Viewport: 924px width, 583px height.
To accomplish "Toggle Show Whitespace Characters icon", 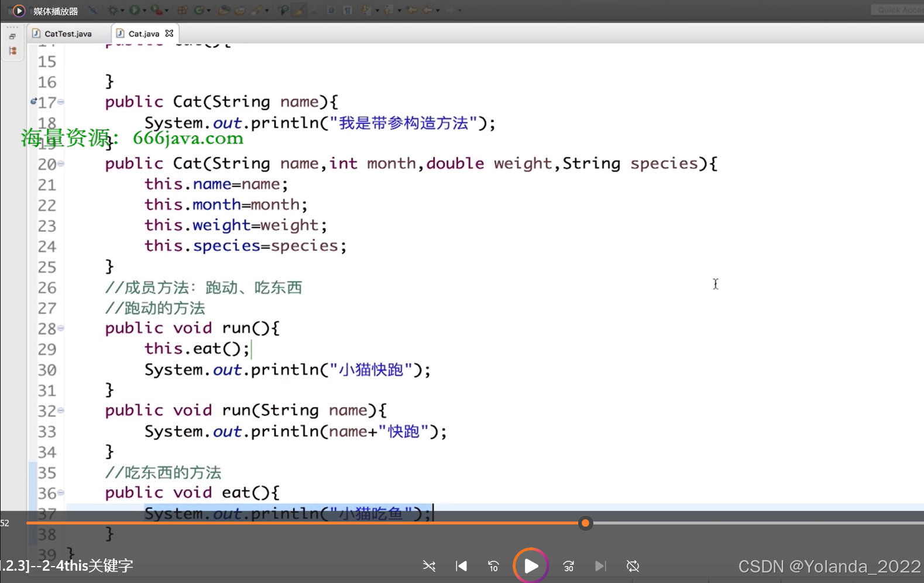I will [x=348, y=10].
